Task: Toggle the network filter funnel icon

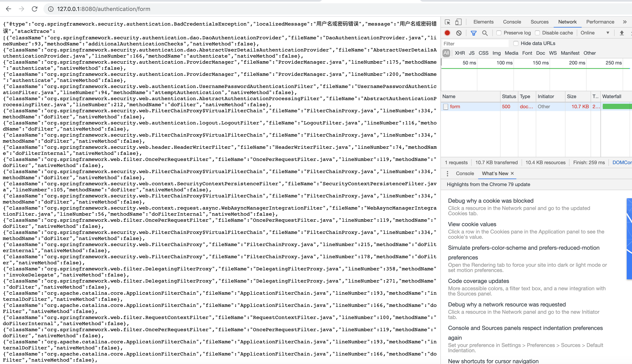Action: point(473,33)
